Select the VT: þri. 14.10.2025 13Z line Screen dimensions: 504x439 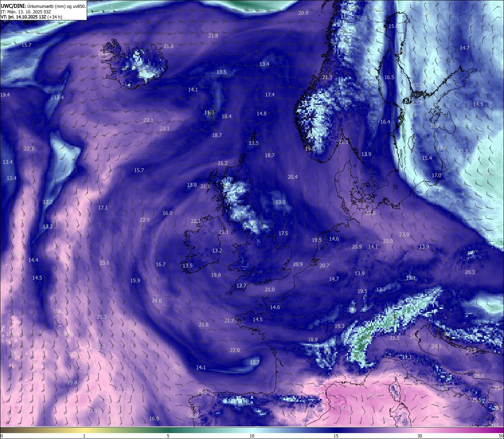point(31,17)
